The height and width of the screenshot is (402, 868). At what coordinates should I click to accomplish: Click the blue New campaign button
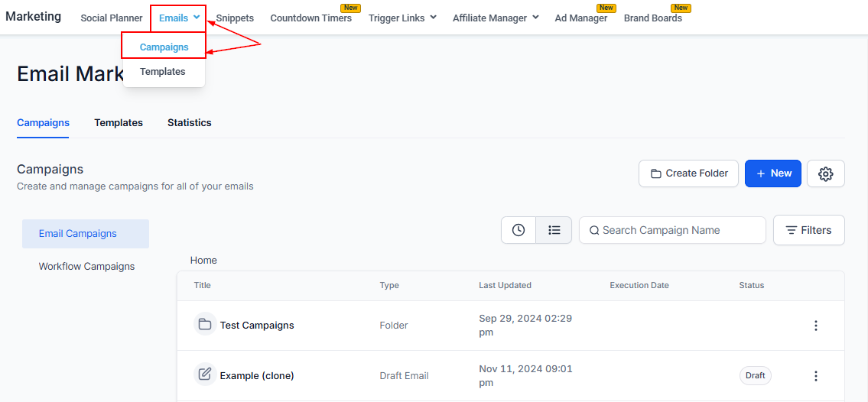pyautogui.click(x=772, y=173)
